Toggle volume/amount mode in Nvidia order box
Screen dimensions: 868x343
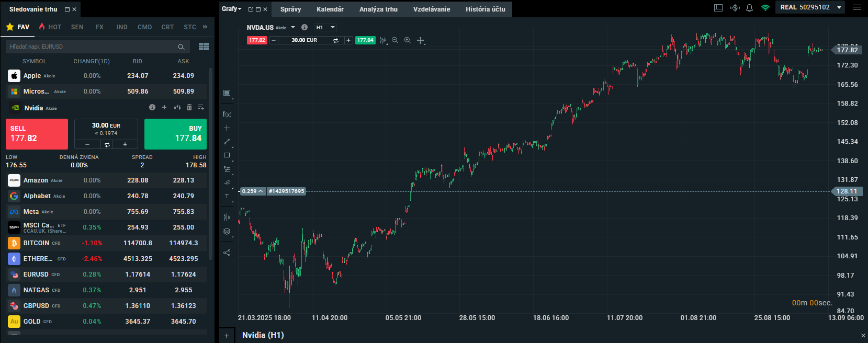(x=107, y=144)
